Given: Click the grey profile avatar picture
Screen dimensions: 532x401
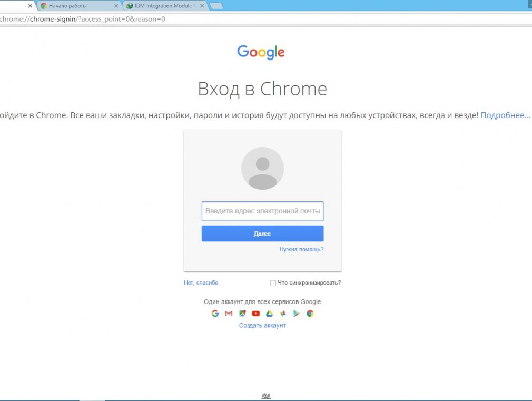Looking at the screenshot, I should [263, 169].
